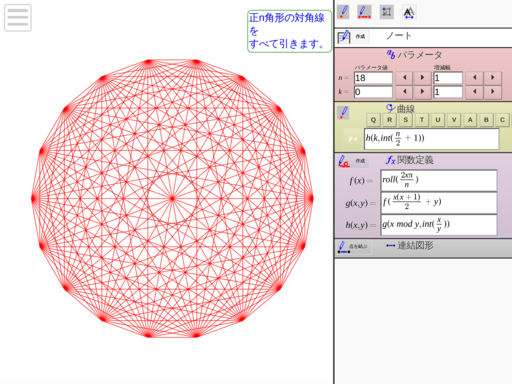
Task: Increase k parameter value with right arrow
Action: 422,92
